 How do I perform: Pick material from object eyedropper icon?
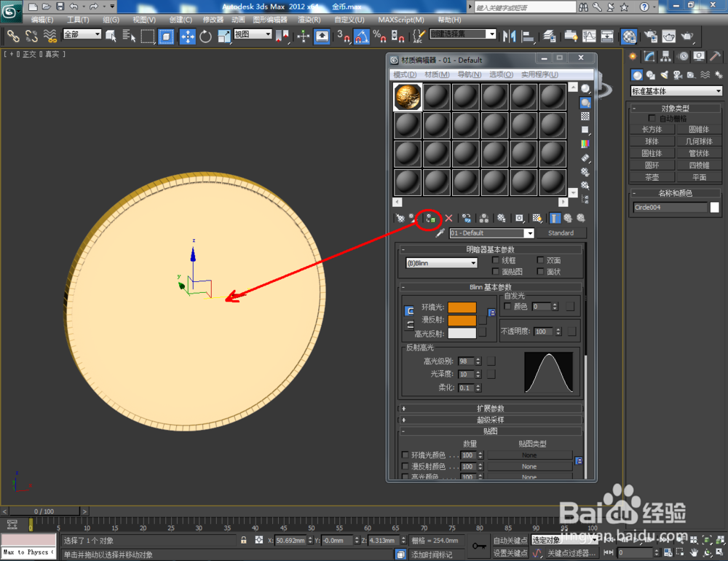pyautogui.click(x=440, y=233)
